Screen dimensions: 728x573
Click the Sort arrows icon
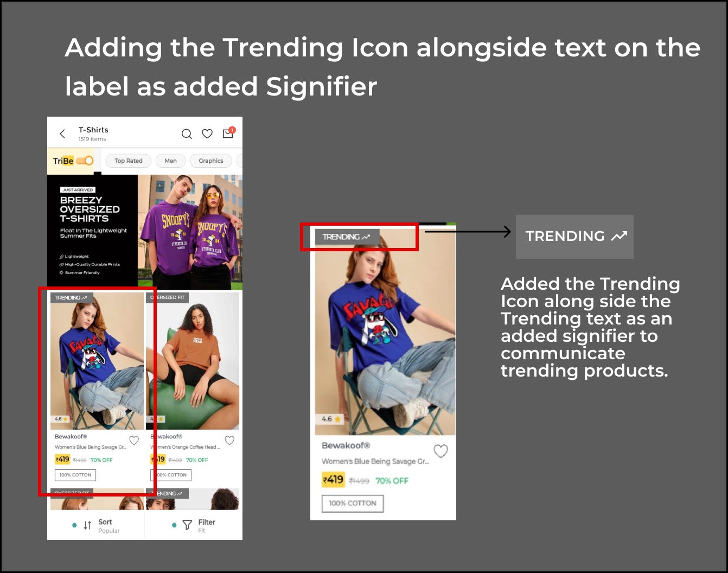(87, 525)
